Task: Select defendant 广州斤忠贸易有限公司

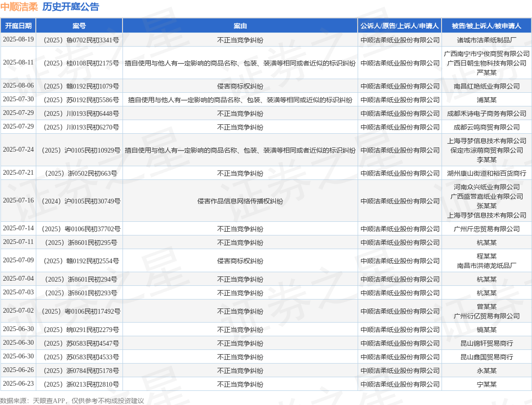Action: tap(487, 229)
